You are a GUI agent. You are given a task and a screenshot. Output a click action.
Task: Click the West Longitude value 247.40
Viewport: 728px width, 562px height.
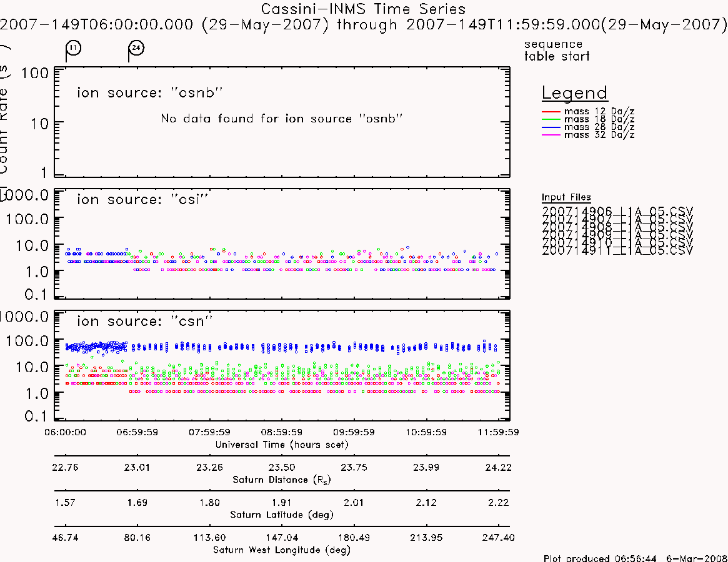pyautogui.click(x=498, y=538)
